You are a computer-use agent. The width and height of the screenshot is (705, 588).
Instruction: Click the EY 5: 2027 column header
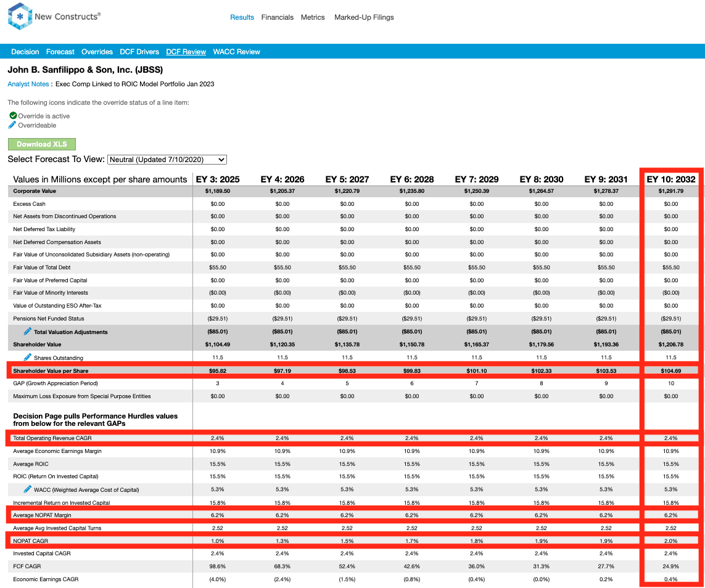click(347, 179)
